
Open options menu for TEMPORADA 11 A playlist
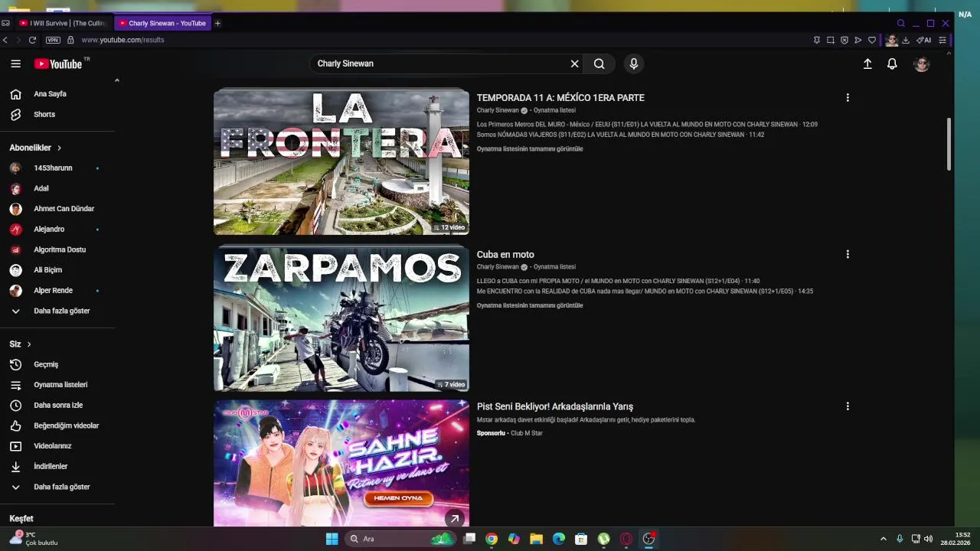(848, 98)
